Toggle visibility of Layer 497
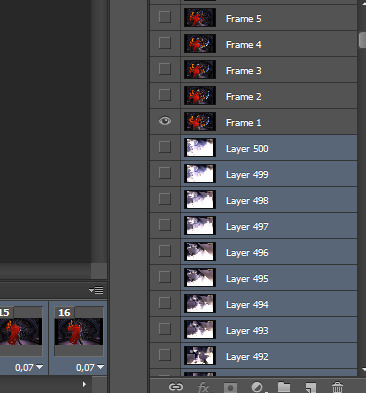This screenshot has width=366, height=393. tap(165, 225)
